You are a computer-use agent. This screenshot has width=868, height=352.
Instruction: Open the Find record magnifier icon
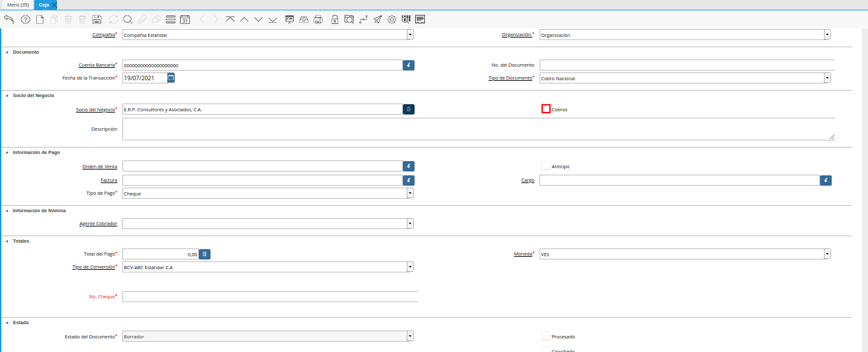(x=128, y=19)
